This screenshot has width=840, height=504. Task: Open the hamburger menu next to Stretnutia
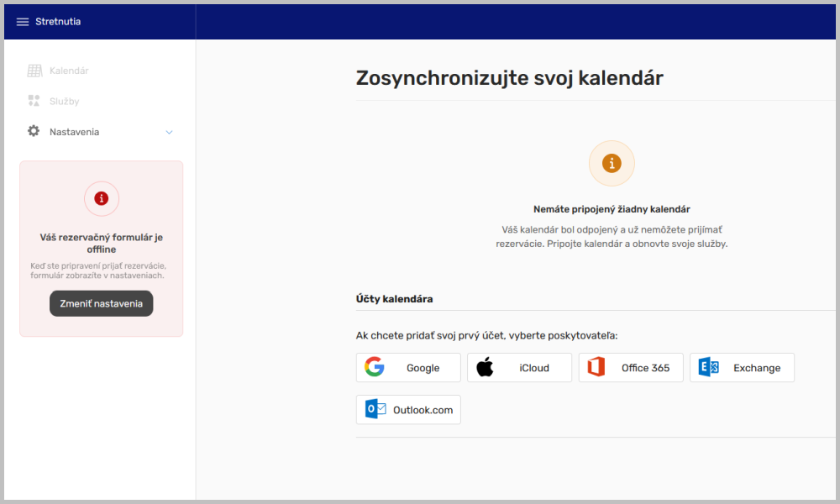click(x=22, y=22)
